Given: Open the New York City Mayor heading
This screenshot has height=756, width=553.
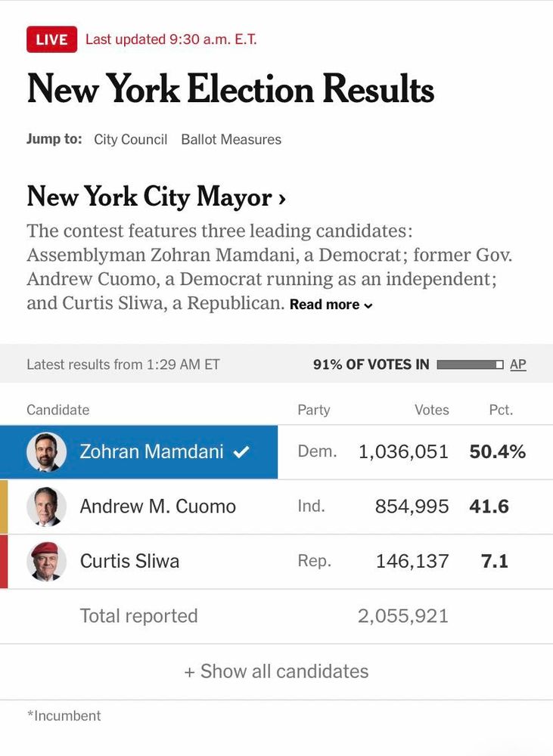Looking at the screenshot, I should point(156,197).
